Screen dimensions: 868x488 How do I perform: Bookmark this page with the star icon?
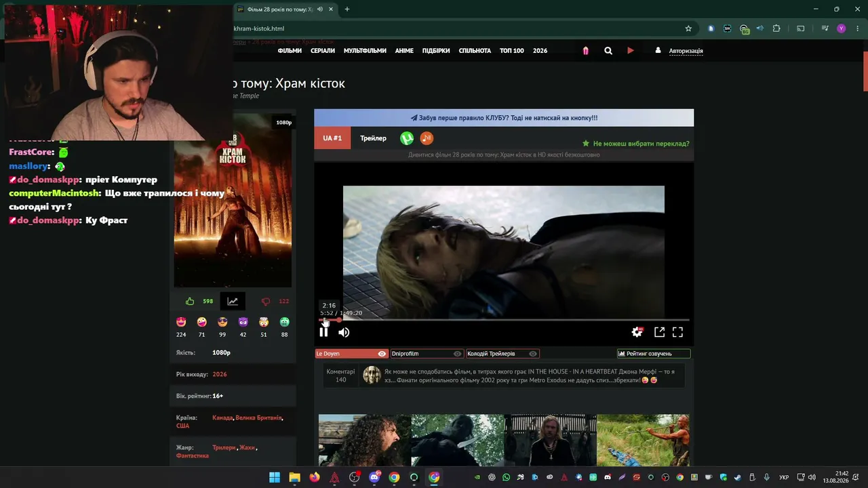click(688, 28)
